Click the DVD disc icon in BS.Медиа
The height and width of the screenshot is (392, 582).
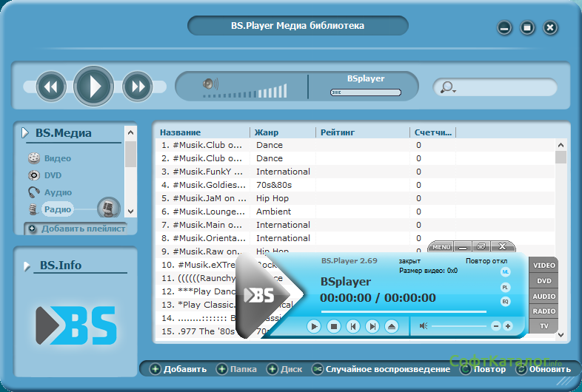click(34, 175)
